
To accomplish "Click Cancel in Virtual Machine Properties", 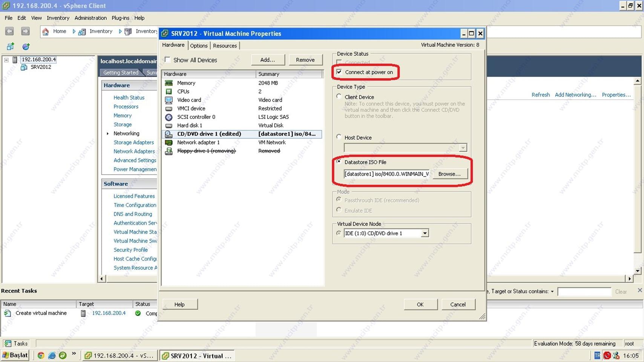I will (x=458, y=304).
